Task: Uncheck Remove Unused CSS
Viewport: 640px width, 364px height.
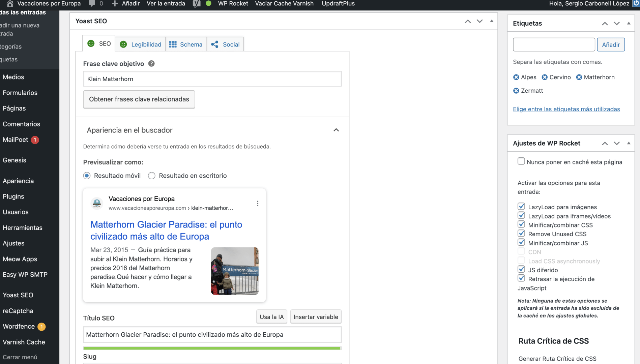Action: tap(521, 233)
